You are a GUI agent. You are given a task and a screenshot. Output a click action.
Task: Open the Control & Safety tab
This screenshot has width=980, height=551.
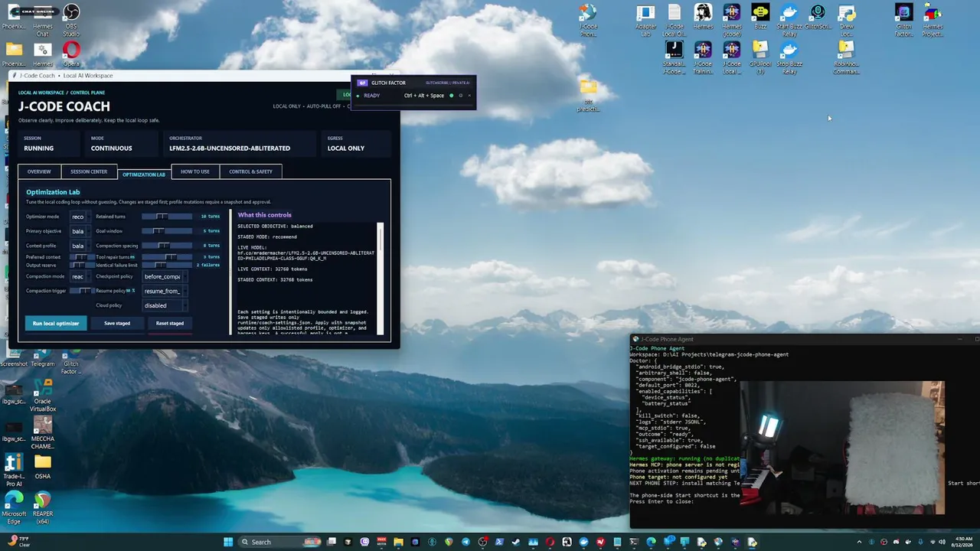point(250,171)
